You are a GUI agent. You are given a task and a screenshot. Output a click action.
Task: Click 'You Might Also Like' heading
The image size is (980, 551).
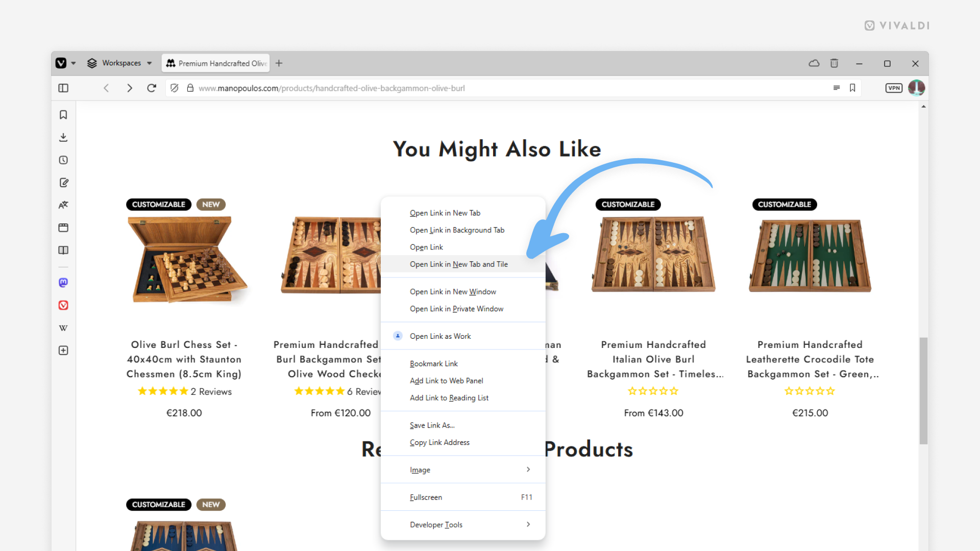tap(497, 149)
